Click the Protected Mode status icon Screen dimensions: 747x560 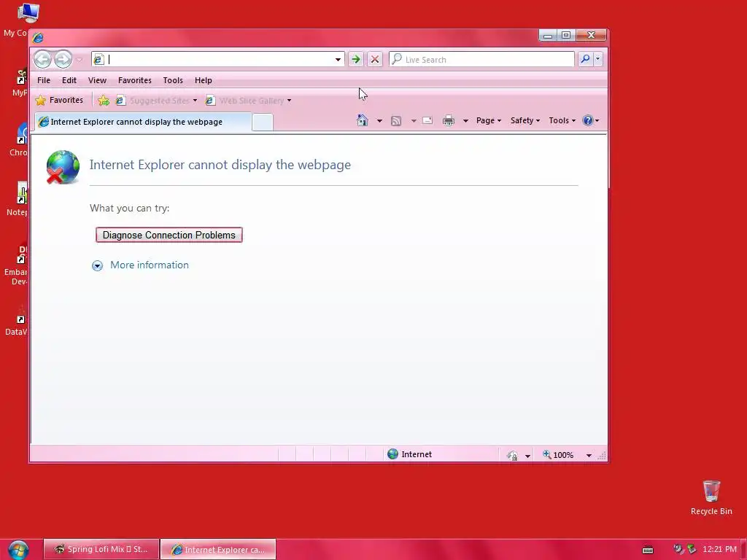[x=513, y=456]
